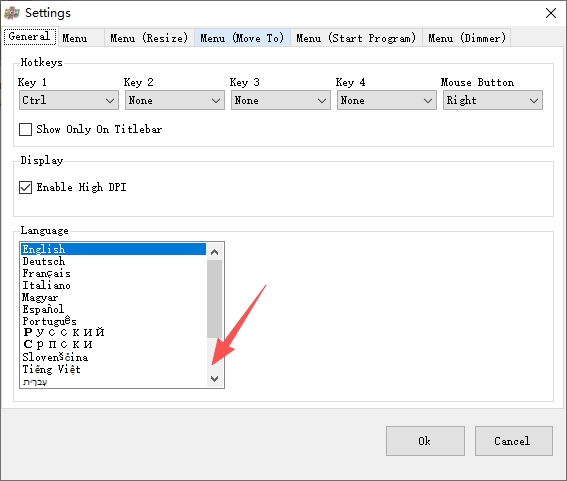Image resolution: width=567 pixels, height=481 pixels.
Task: Click the language list scroll down arrow
Action: pos(215,379)
